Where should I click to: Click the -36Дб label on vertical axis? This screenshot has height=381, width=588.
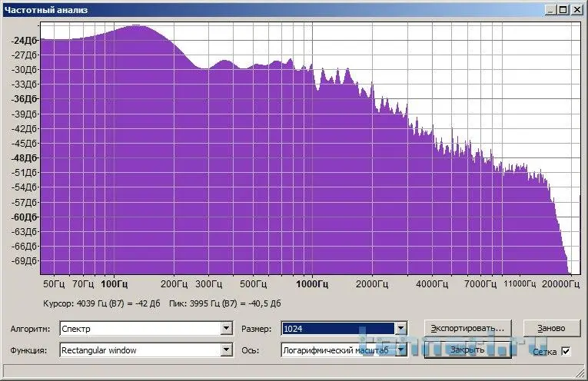click(x=25, y=99)
